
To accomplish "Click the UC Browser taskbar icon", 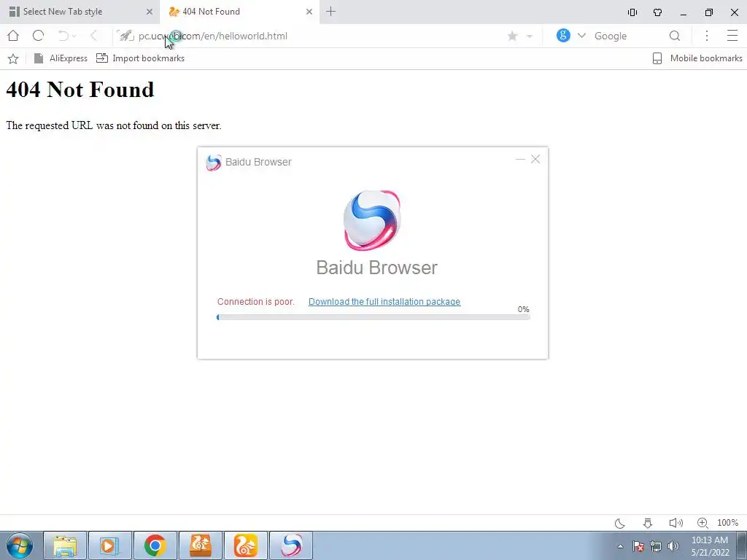I will 246,545.
